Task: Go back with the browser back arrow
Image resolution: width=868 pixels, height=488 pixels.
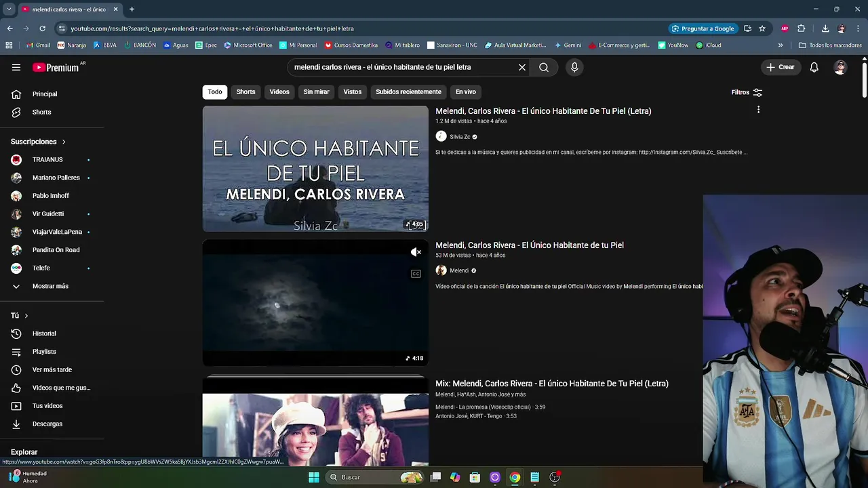Action: point(9,28)
